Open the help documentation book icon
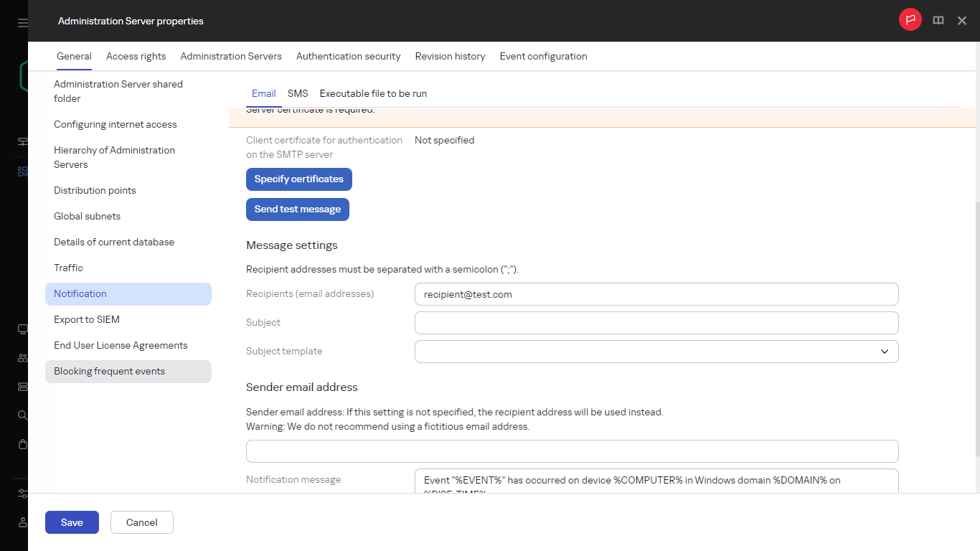The height and width of the screenshot is (551, 980). click(x=938, y=20)
